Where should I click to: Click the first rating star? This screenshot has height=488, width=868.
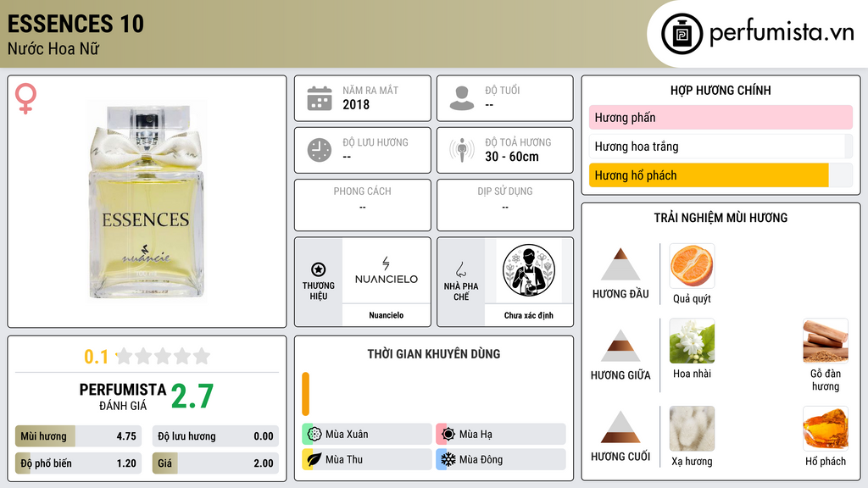[x=125, y=356]
